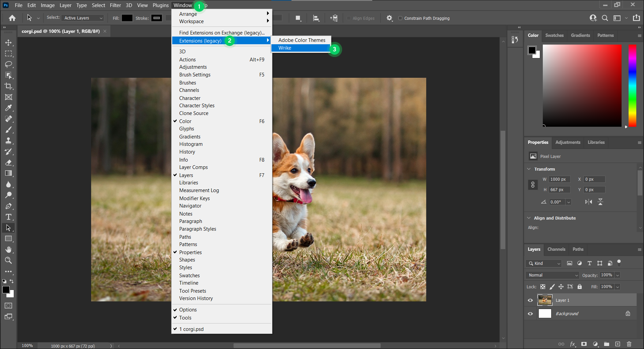
Task: Hide the Layer 1 visibility eye
Action: point(530,300)
